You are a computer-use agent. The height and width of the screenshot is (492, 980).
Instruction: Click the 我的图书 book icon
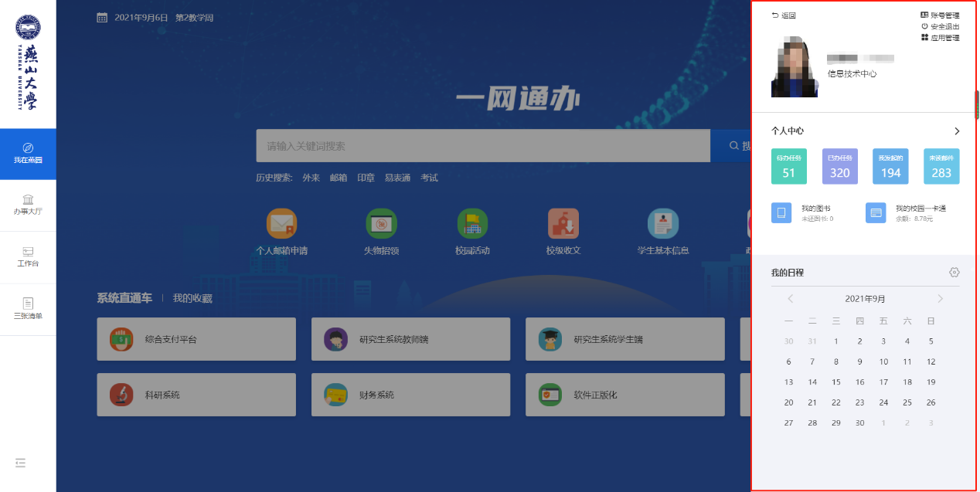(781, 212)
